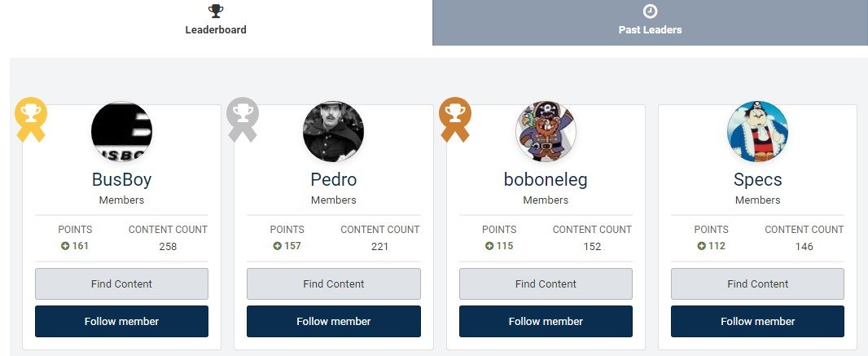Find Content for boboneleg
The width and height of the screenshot is (868, 356).
[x=546, y=284]
